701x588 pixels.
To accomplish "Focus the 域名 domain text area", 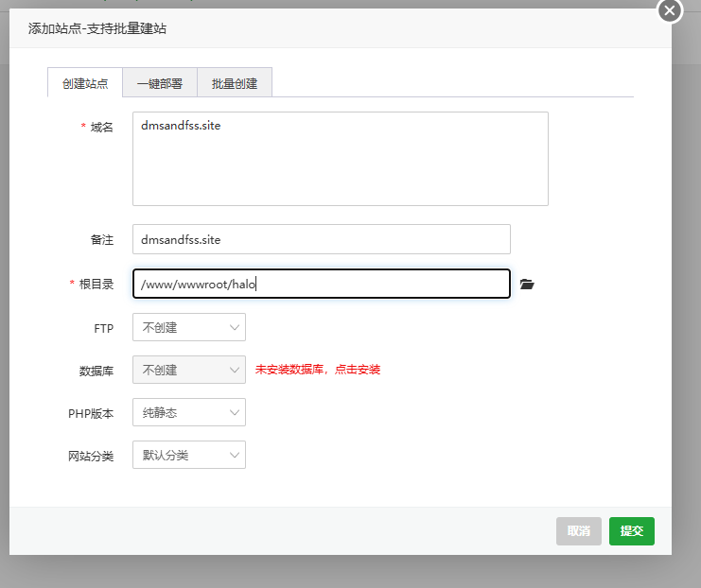I will tap(341, 159).
